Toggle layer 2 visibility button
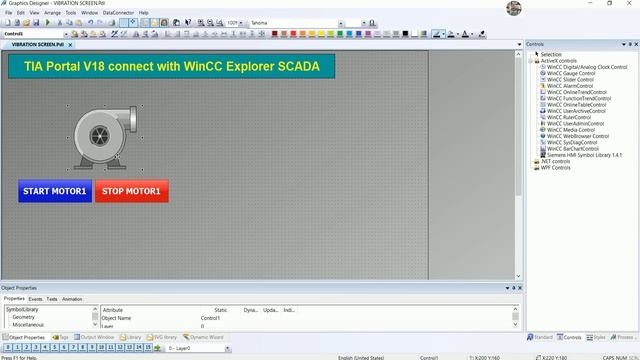The width and height of the screenshot is (640, 360). (27, 348)
